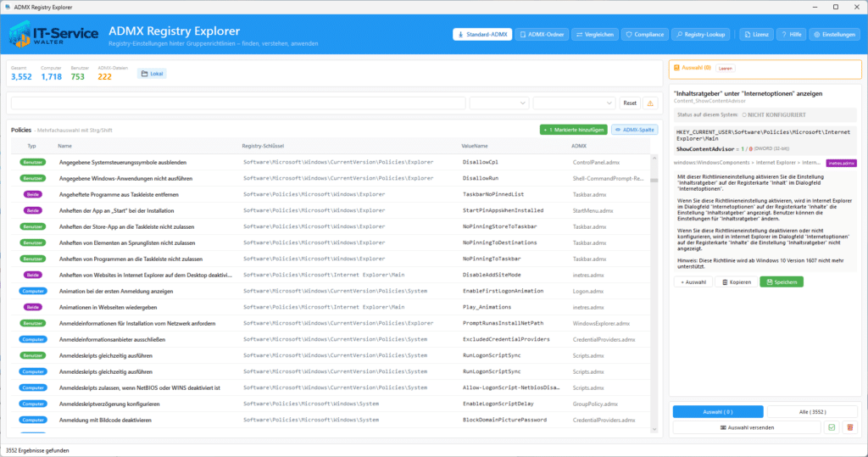Click the Markierte hinzufügen button
Screen dimensions: 868x457
coord(573,130)
